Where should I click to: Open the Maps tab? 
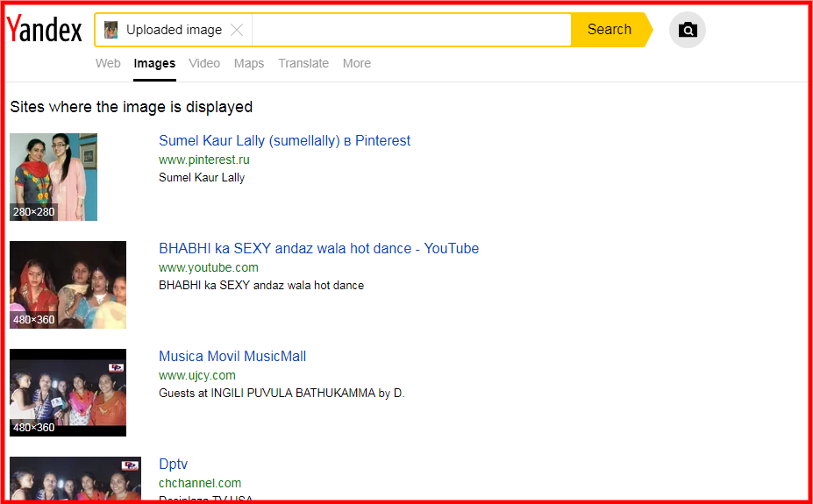click(249, 63)
